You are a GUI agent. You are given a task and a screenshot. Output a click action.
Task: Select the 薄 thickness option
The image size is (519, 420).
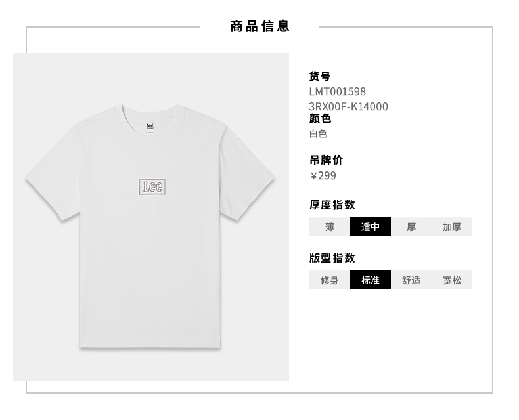click(330, 226)
